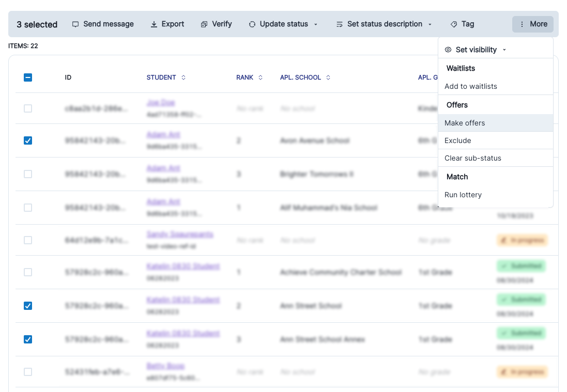The image size is (567, 392).
Task: Uncheck the select-all header checkbox
Action: point(28,77)
